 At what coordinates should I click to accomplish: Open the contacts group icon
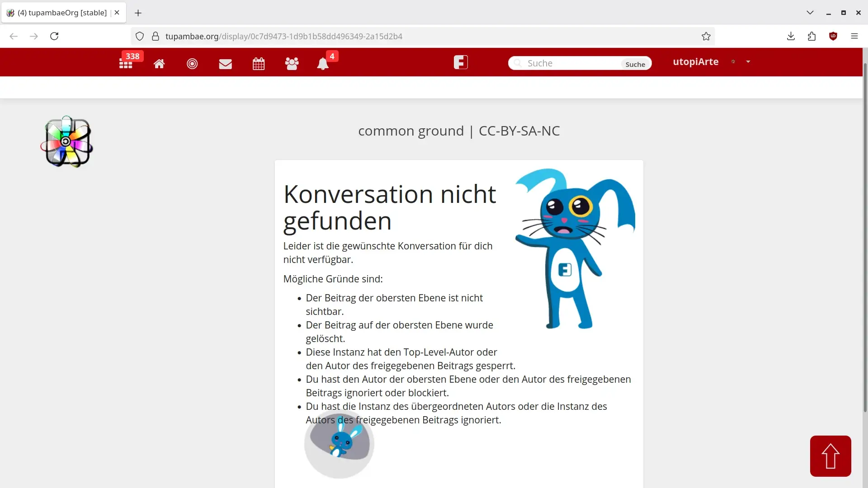(292, 64)
